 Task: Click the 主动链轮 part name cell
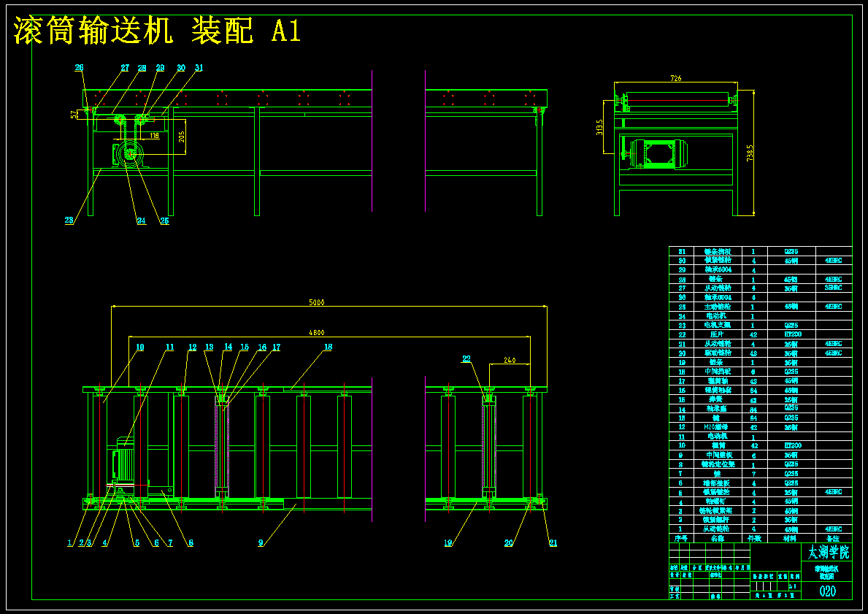(x=717, y=306)
